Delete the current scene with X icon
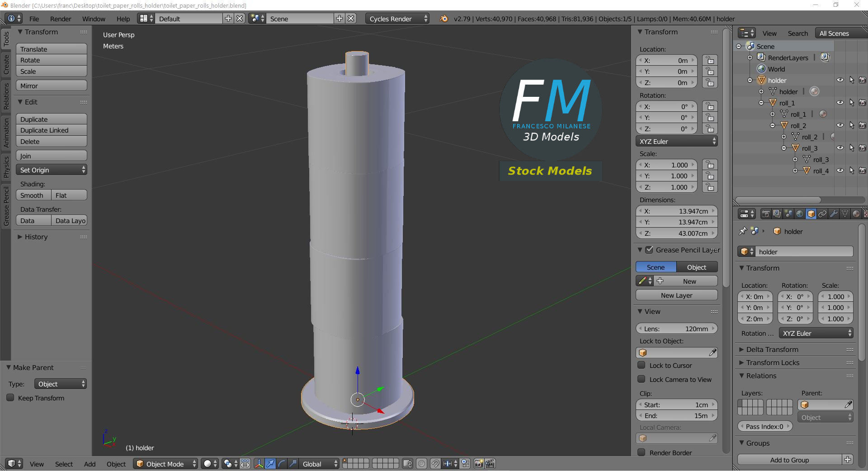 pos(351,19)
